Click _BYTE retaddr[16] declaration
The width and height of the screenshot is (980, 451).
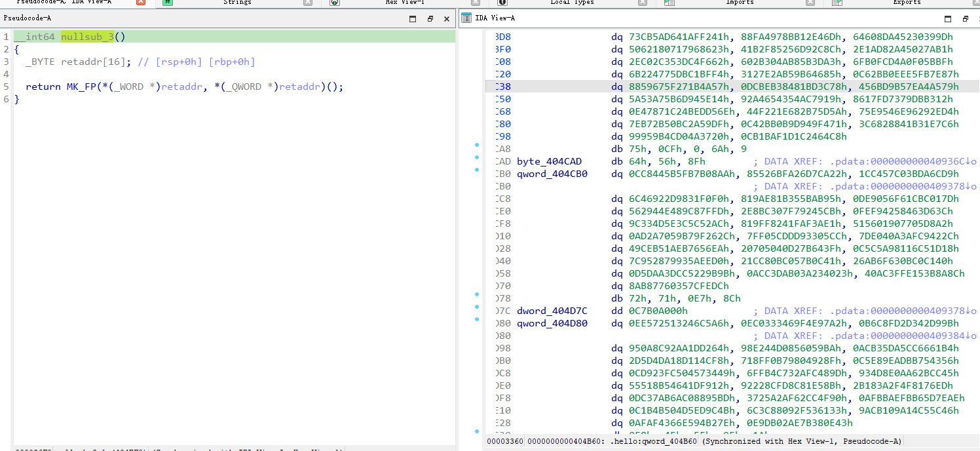click(x=79, y=62)
